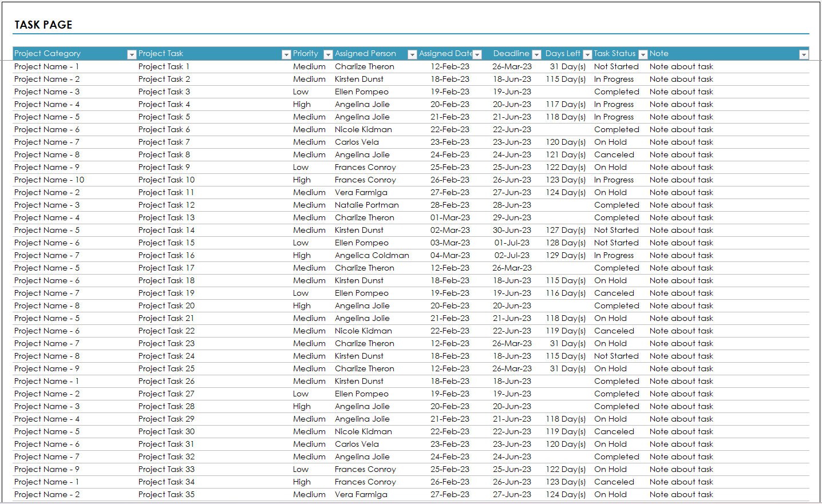Screen dimensions: 822x504
Task: Open the Task Status filter dropdown
Action: [x=643, y=54]
